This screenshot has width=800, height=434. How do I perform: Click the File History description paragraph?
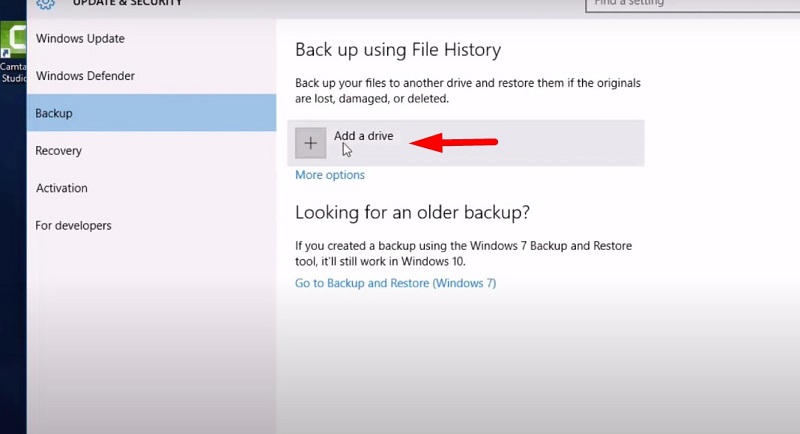(467, 91)
